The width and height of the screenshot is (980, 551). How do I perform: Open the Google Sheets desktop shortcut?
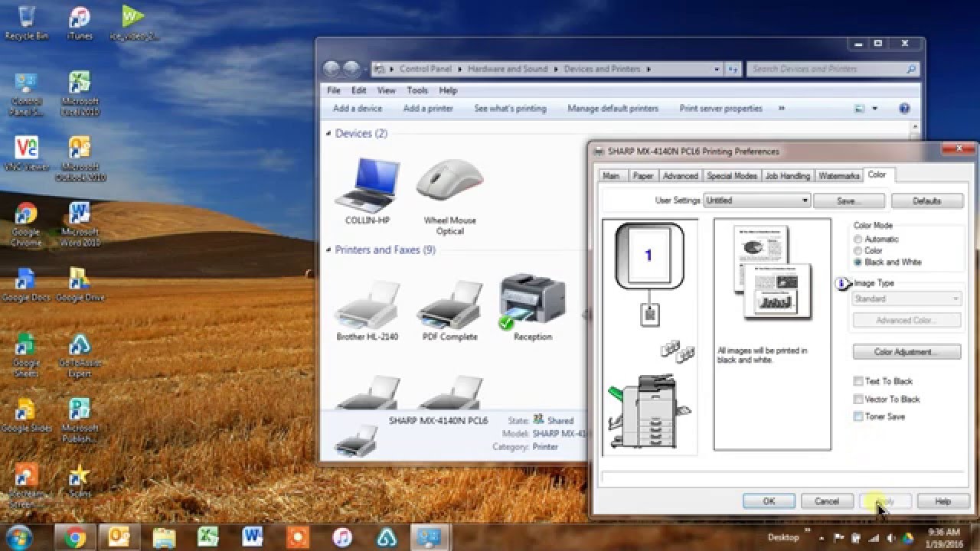click(26, 355)
